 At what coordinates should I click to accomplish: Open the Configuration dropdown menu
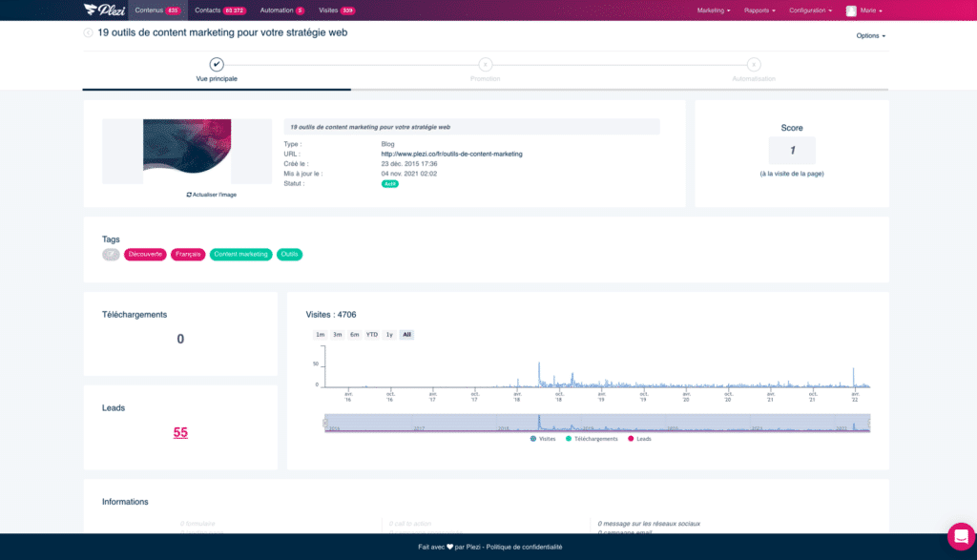click(x=810, y=10)
